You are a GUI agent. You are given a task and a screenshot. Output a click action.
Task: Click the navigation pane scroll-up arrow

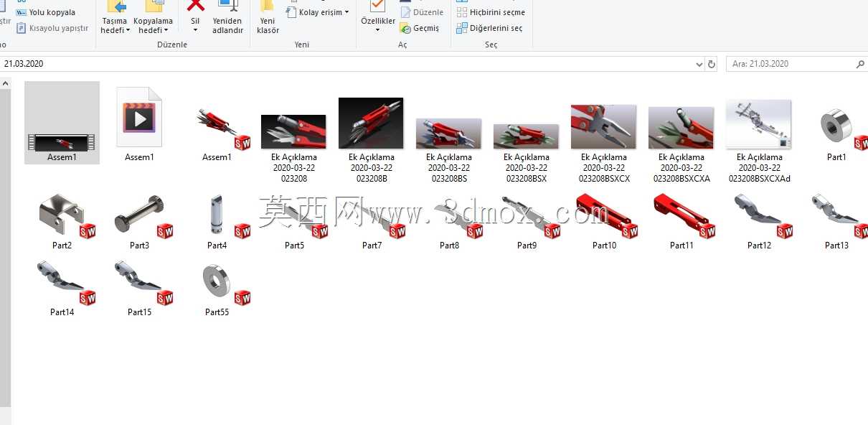5,83
